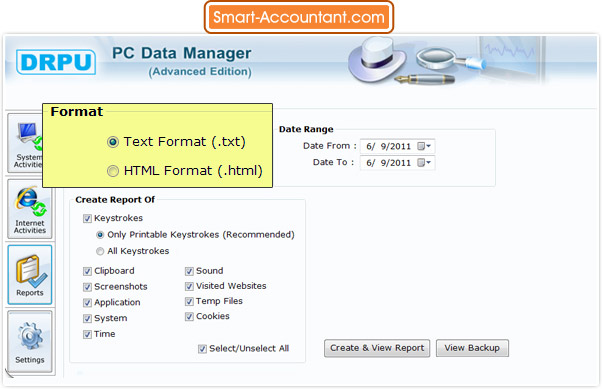Screen dimensions: 602x389
Task: Select Only Printable Keystrokes (Recommended) option
Action: (100, 235)
